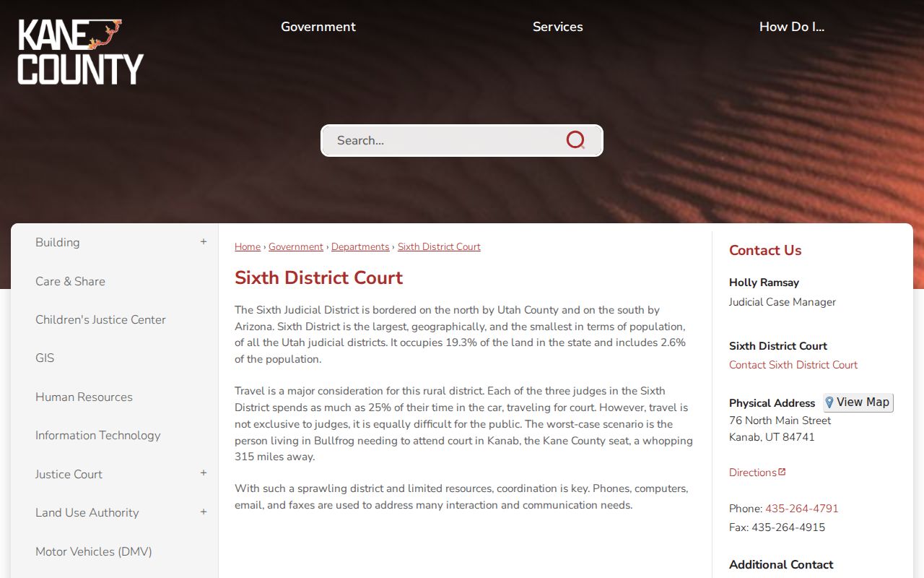
Task: Call phone number 435-264-4791
Action: [x=802, y=509]
